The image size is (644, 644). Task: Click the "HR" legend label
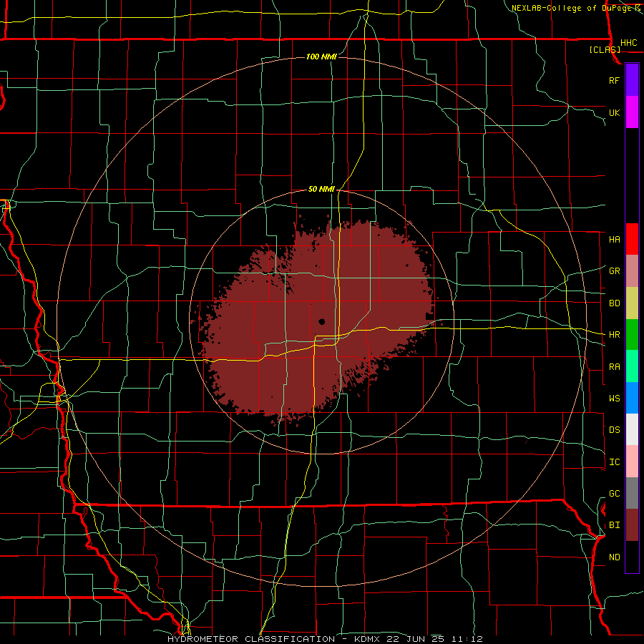tap(614, 335)
